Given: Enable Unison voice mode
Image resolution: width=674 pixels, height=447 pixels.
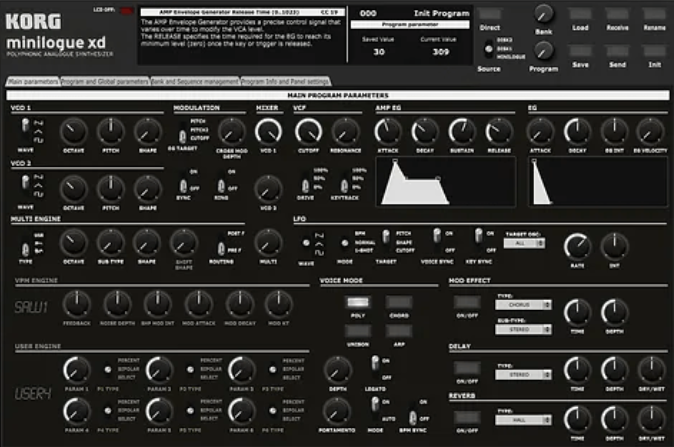Looking at the screenshot, I should point(358,331).
